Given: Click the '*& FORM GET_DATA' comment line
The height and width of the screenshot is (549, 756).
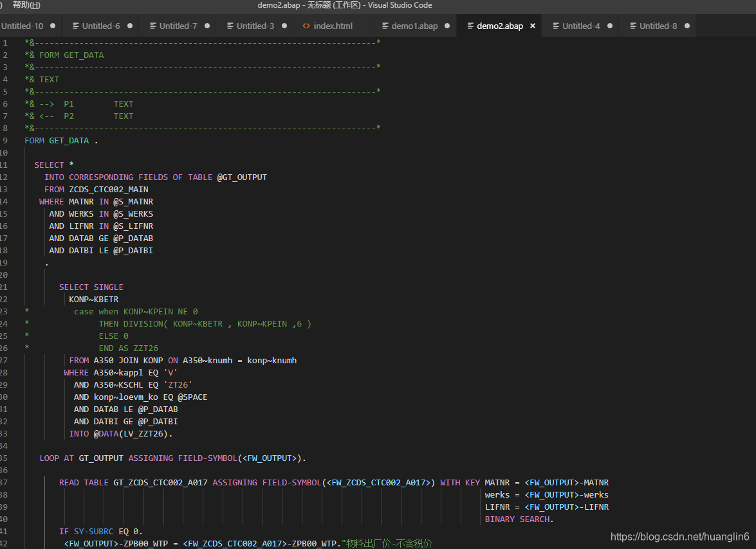Looking at the screenshot, I should pyautogui.click(x=64, y=55).
